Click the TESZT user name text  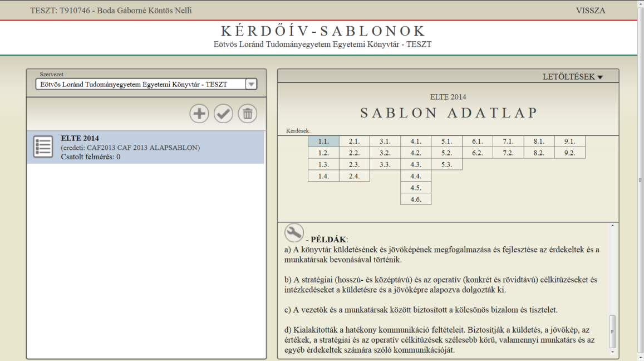coord(111,11)
